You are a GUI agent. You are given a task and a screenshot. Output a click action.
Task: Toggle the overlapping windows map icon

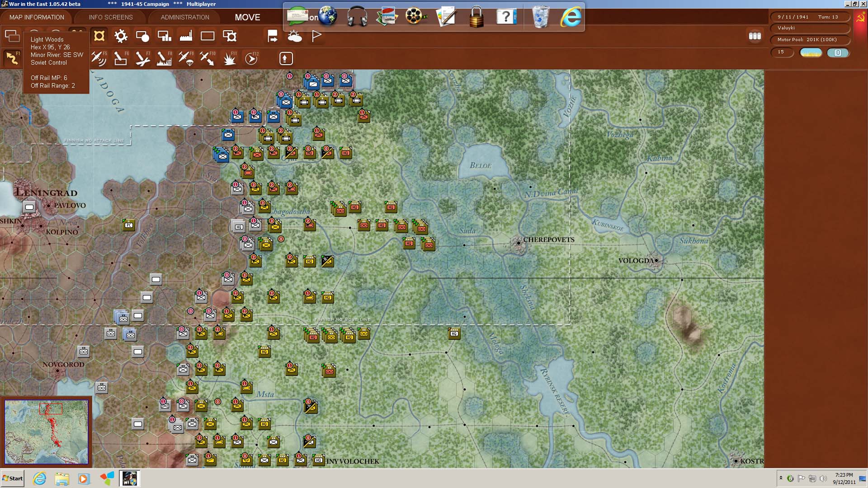[12, 36]
